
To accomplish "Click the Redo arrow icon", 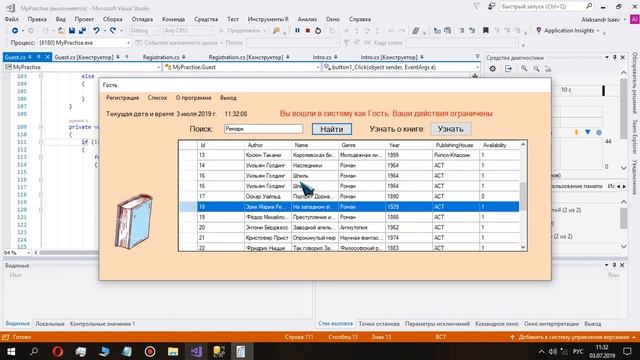I will (x=113, y=31).
